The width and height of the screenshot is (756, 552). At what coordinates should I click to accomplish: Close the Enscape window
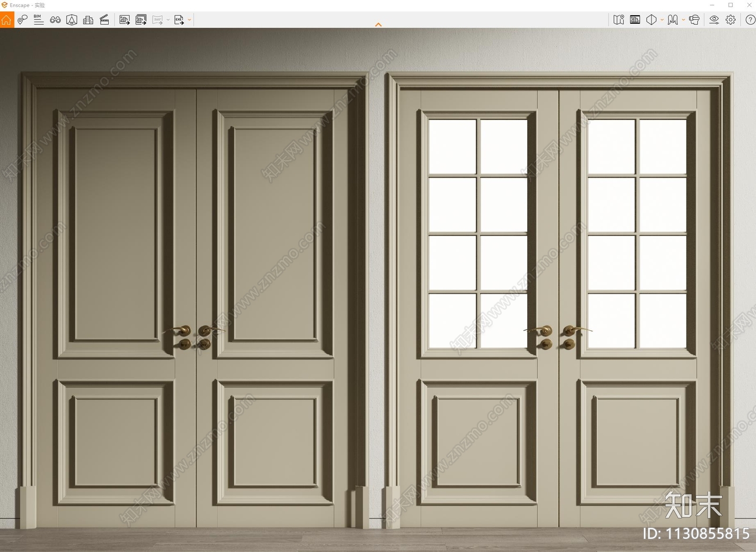point(749,5)
